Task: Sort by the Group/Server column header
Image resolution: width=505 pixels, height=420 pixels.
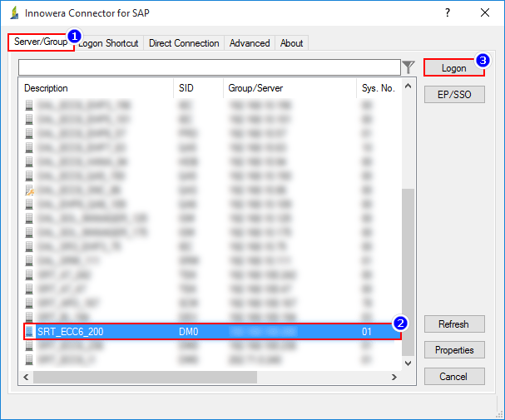Action: [x=290, y=88]
